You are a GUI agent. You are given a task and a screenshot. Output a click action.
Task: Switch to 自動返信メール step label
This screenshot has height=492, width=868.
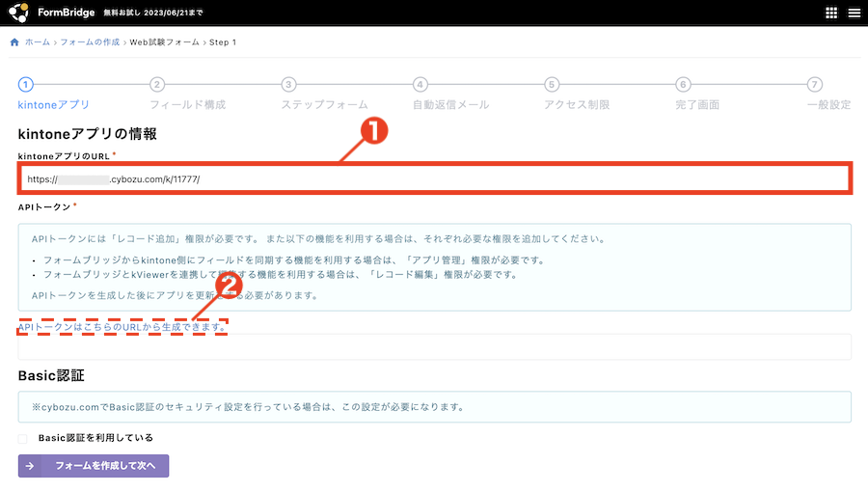(x=450, y=104)
